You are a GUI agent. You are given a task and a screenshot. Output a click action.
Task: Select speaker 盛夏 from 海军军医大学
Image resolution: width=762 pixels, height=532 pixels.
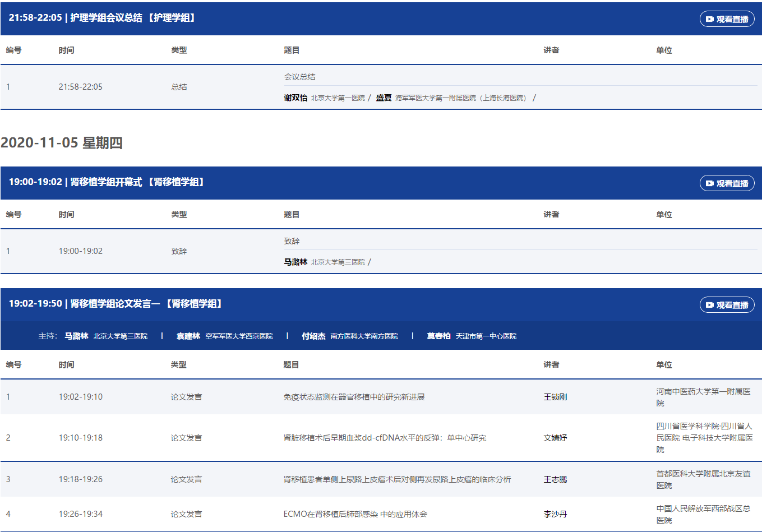[384, 98]
